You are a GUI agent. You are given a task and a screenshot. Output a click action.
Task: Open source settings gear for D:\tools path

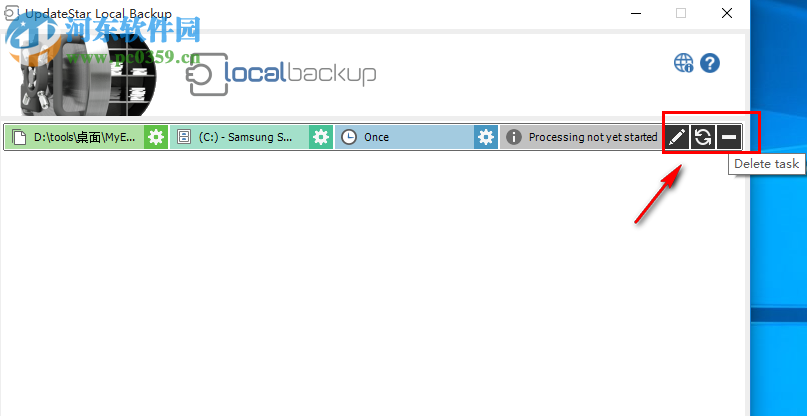click(156, 137)
